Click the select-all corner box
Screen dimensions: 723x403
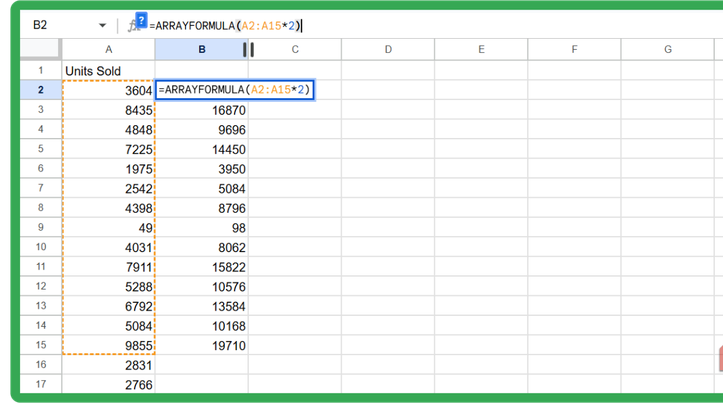(x=41, y=49)
